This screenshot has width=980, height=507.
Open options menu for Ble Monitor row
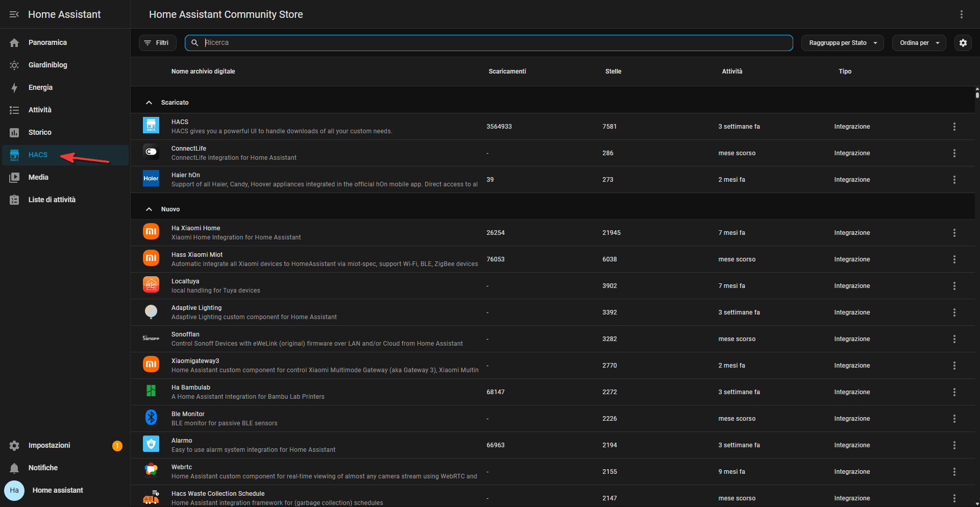(x=954, y=419)
